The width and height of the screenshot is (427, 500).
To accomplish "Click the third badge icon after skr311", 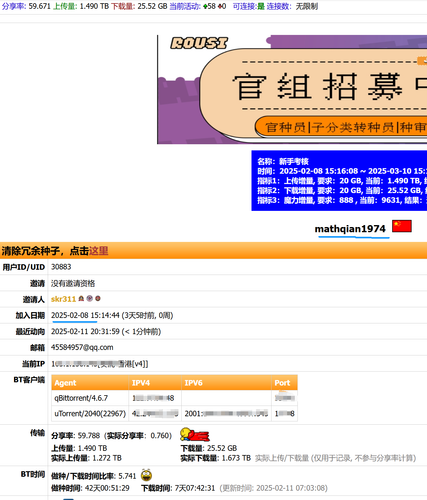I will tap(98, 299).
